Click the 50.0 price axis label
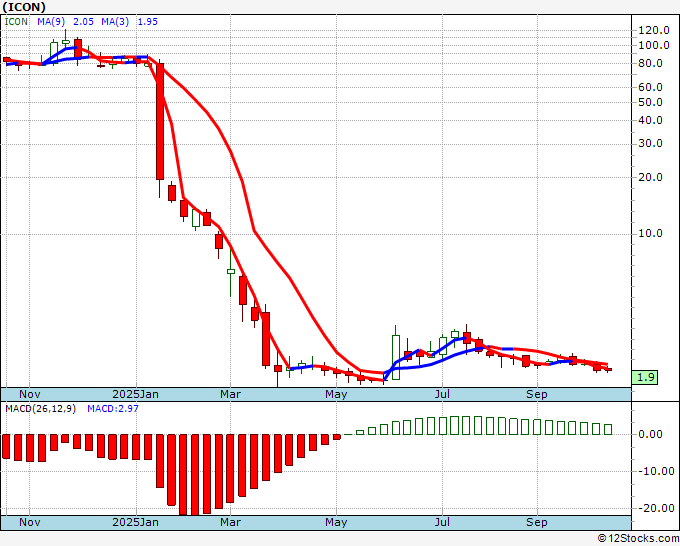 click(x=651, y=102)
